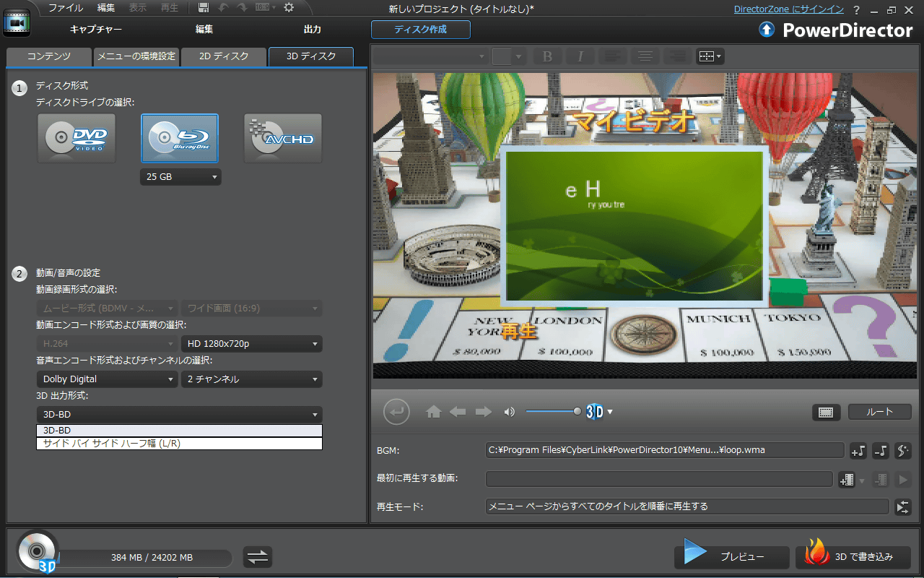The image size is (924, 578).
Task: Click the 3D で書き込み burn button
Action: click(853, 557)
